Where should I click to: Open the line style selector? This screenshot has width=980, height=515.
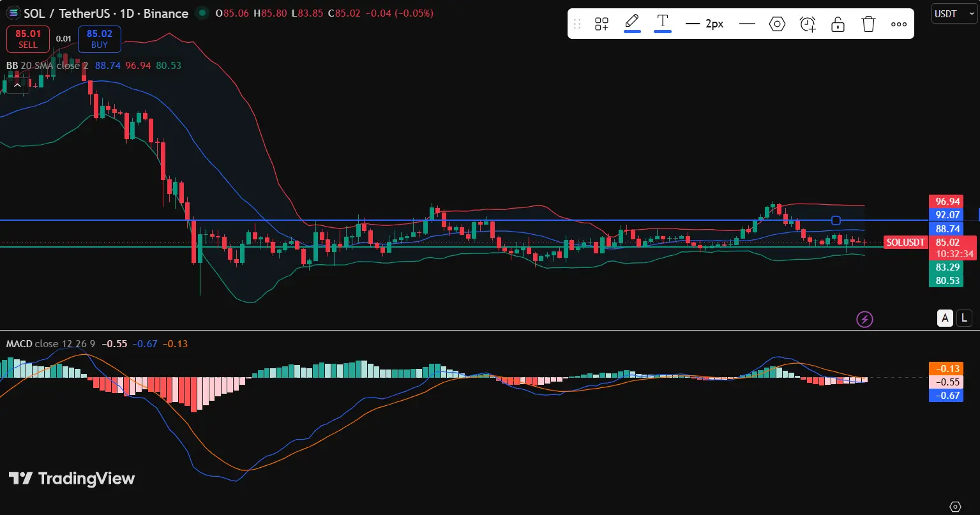(747, 24)
